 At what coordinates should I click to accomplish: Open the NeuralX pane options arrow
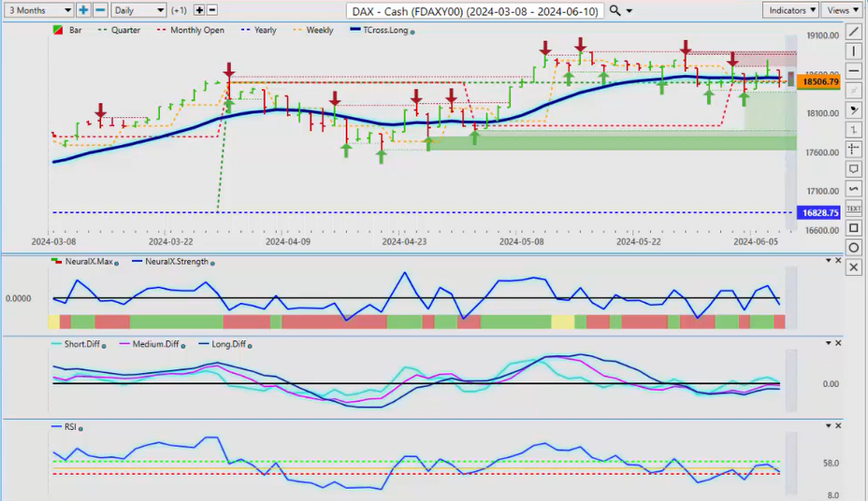pos(829,260)
